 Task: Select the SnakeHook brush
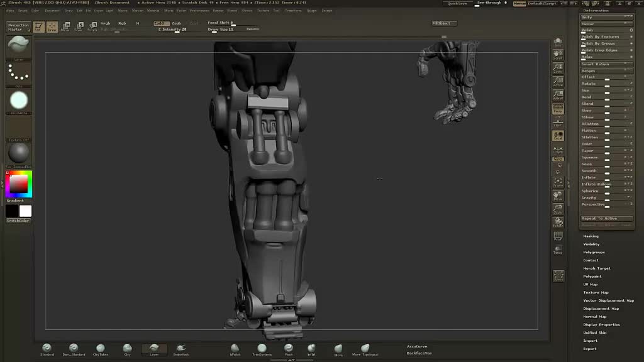(x=180, y=349)
